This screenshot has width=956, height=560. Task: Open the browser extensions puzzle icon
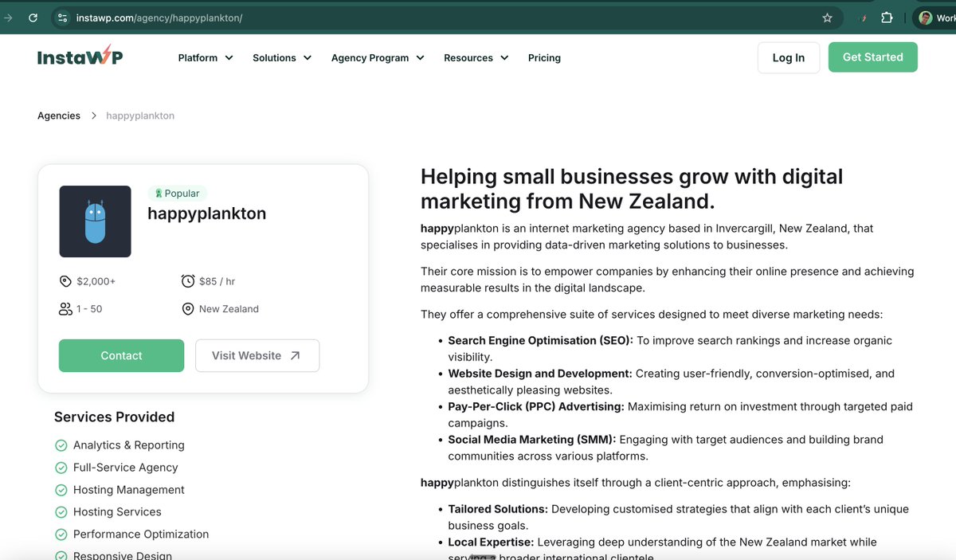pyautogui.click(x=887, y=18)
